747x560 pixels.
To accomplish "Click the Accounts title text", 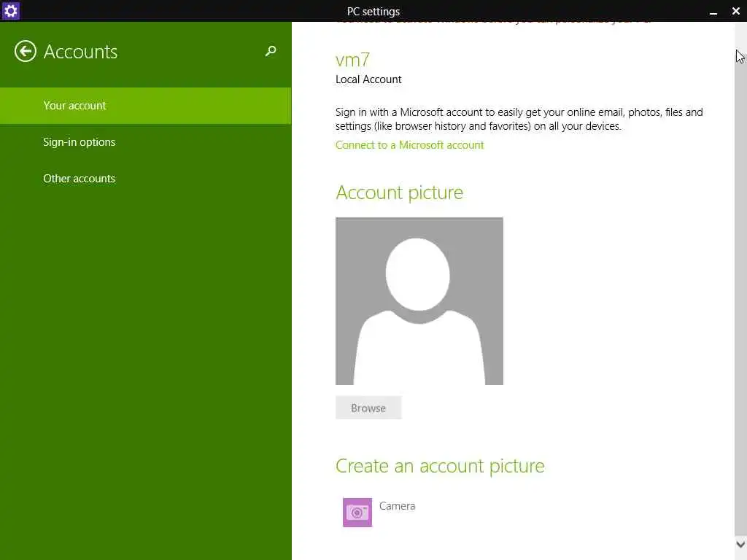I will tap(80, 52).
